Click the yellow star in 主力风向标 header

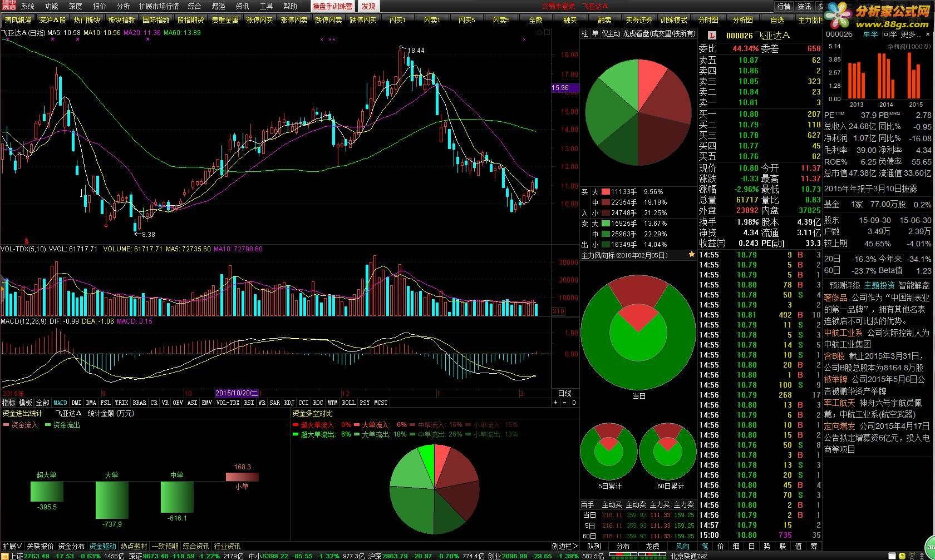[x=692, y=255]
